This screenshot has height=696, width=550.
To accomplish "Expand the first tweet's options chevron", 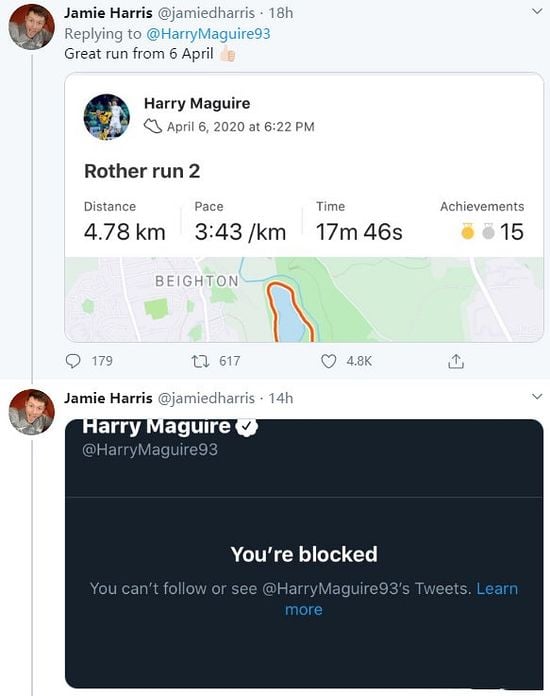I will pyautogui.click(x=537, y=12).
